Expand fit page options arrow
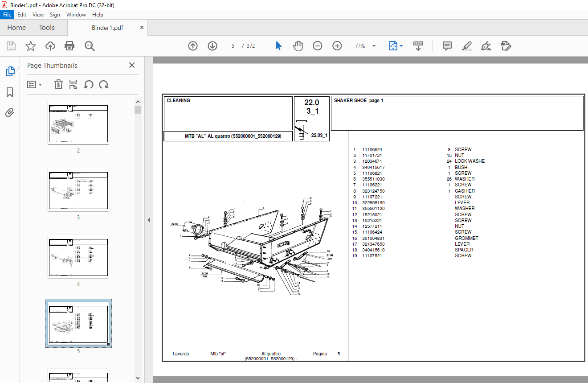Viewport: 588px width, 383px height. pos(401,46)
